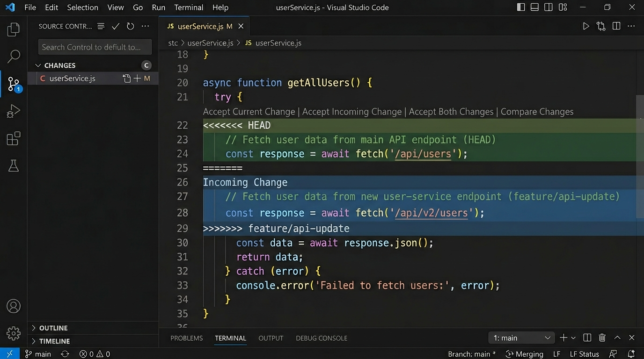Click the Merging status bar item

click(x=524, y=354)
